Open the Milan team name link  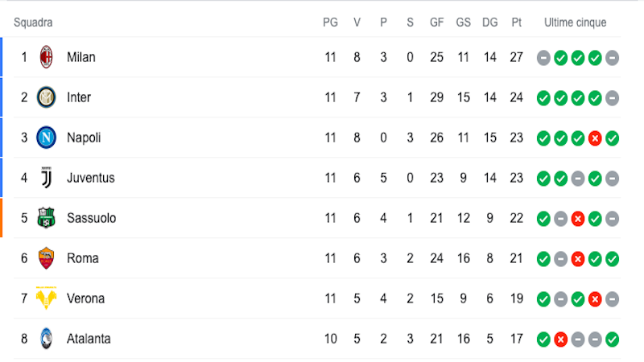point(81,57)
